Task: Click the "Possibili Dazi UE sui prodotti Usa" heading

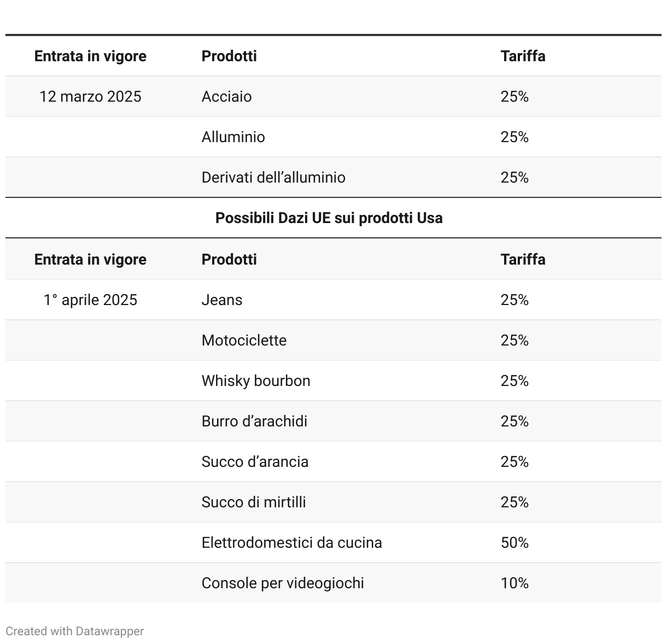Action: (x=329, y=218)
